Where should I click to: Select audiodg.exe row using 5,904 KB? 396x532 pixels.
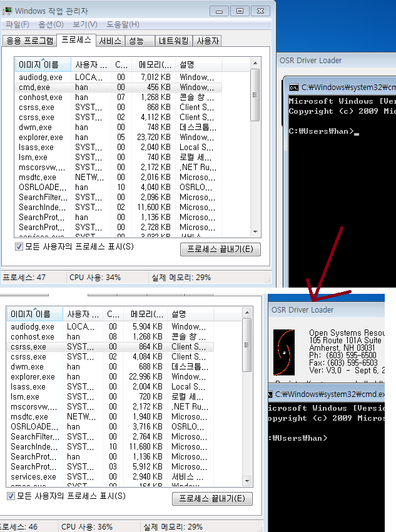click(110, 327)
